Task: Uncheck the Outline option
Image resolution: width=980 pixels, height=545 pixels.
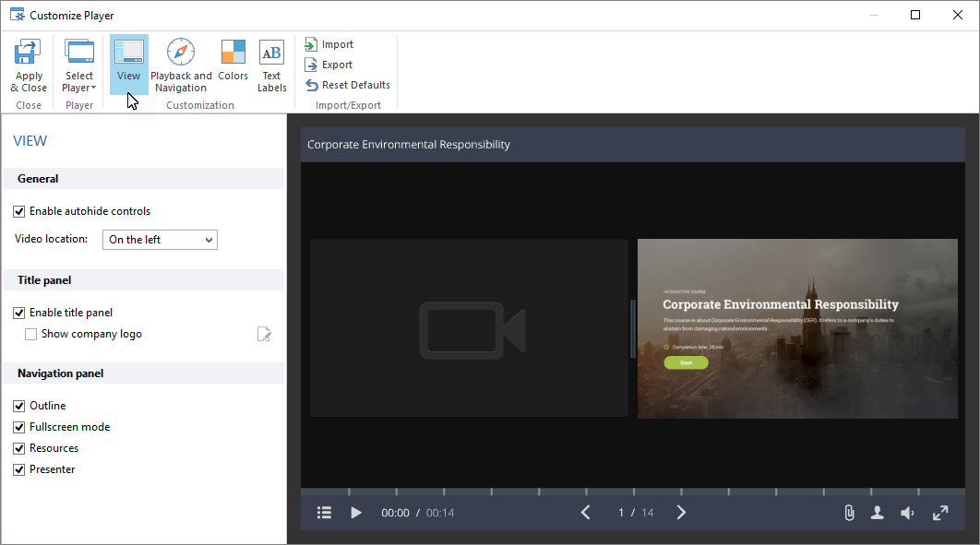Action: (19, 406)
